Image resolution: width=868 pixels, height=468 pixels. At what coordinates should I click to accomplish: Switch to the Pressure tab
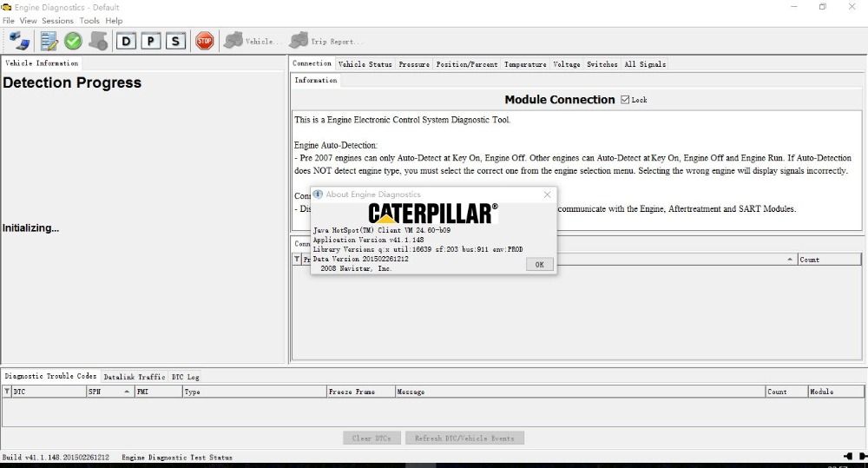tap(414, 64)
